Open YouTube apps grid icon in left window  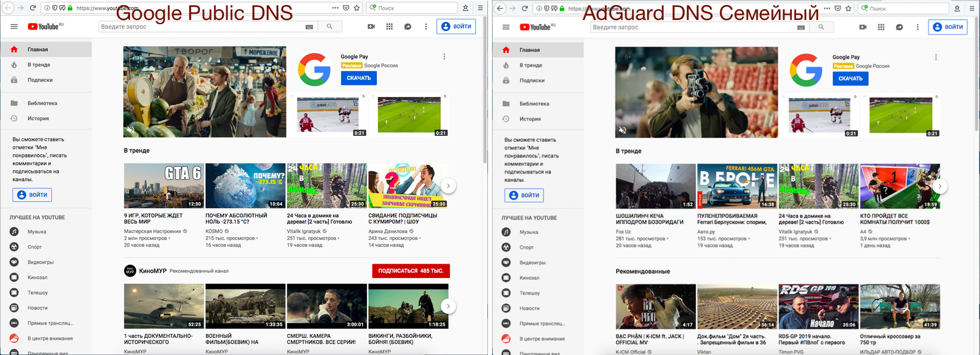click(x=389, y=26)
